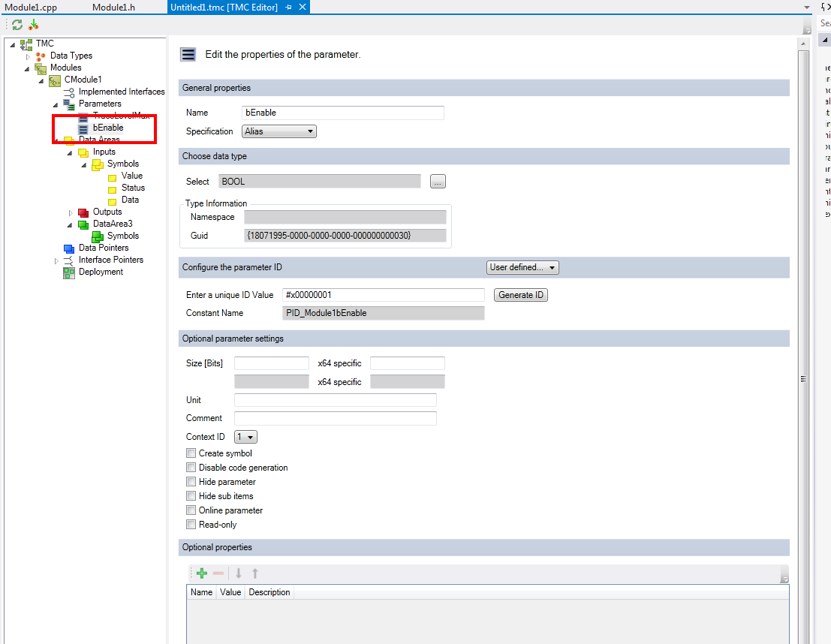The height and width of the screenshot is (644, 831).
Task: Add an optional property with the green plus
Action: click(201, 573)
